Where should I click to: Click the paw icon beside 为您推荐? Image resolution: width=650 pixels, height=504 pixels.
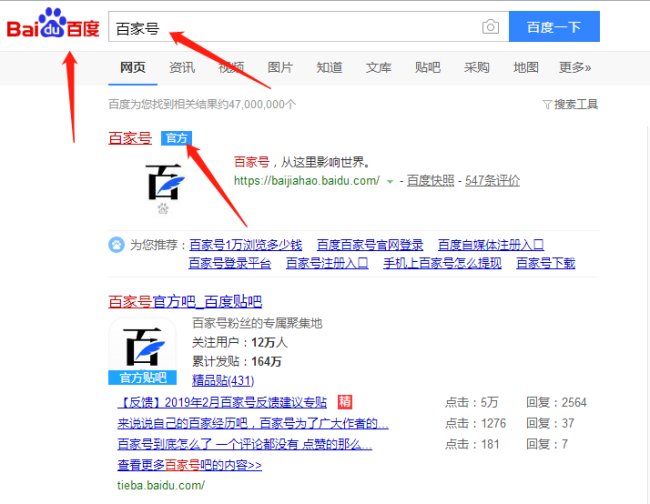pos(116,245)
